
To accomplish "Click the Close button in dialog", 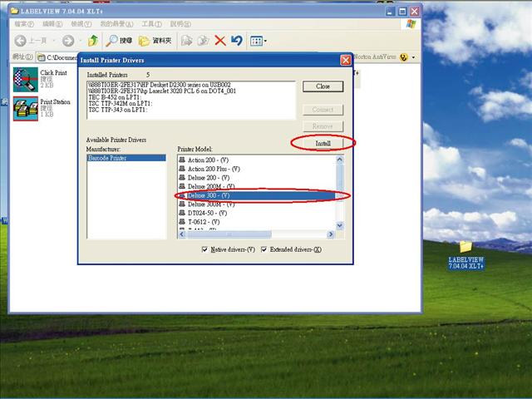I will pyautogui.click(x=323, y=86).
